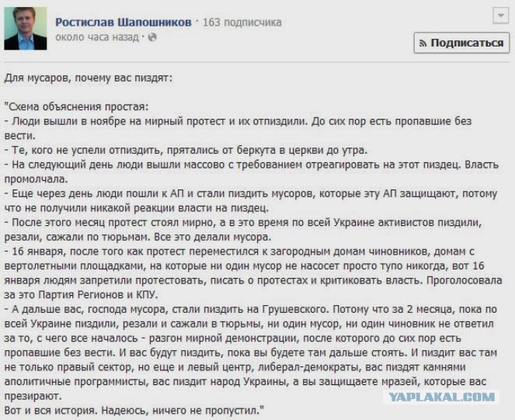The image size is (515, 420).
Task: Open Ростислав Шапошников profile link
Action: point(124,23)
